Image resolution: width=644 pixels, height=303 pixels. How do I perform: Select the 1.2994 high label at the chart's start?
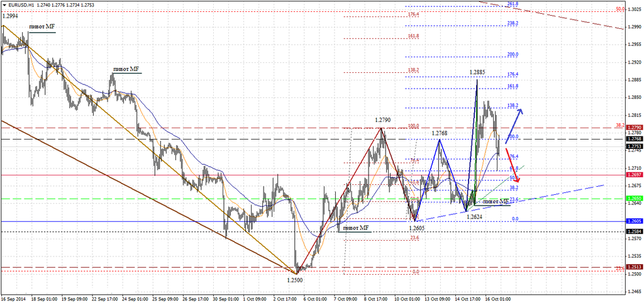coord(9,16)
